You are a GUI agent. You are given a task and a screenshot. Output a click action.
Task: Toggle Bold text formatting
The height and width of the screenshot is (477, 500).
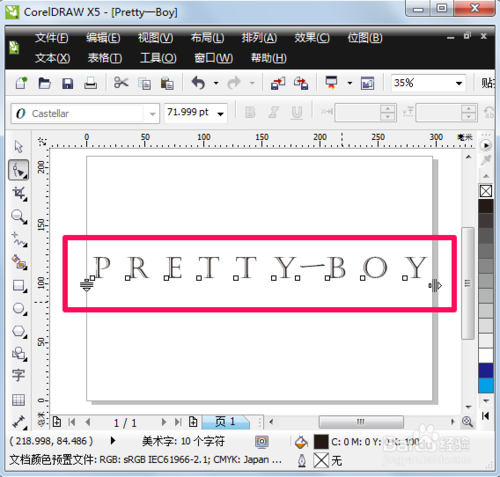[250, 113]
